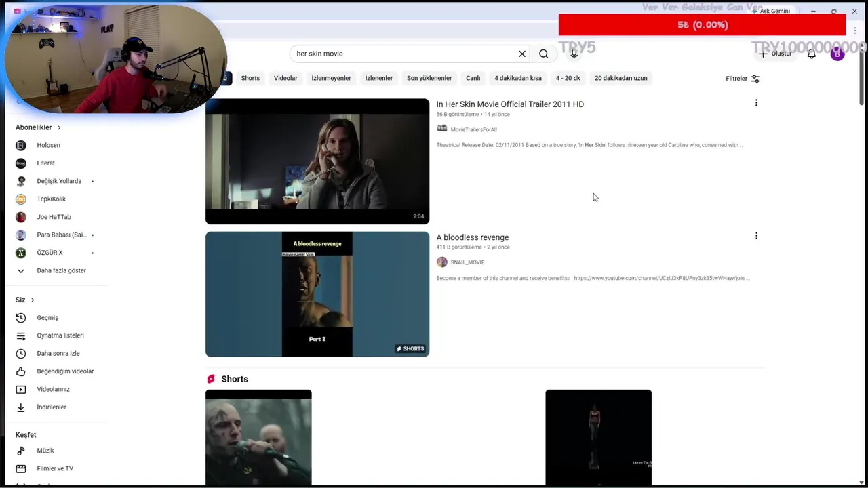Open Değişik Yollarda channel avatar
868x488 pixels.
pyautogui.click(x=21, y=181)
